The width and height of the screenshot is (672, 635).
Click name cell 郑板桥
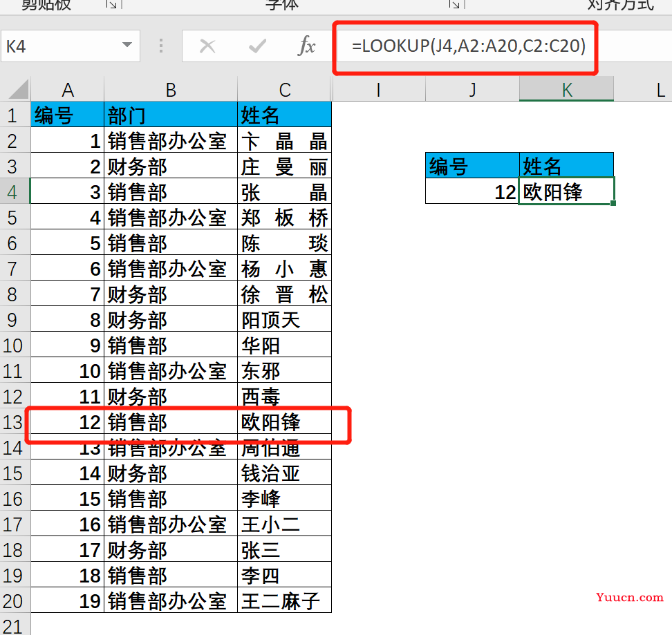point(285,217)
